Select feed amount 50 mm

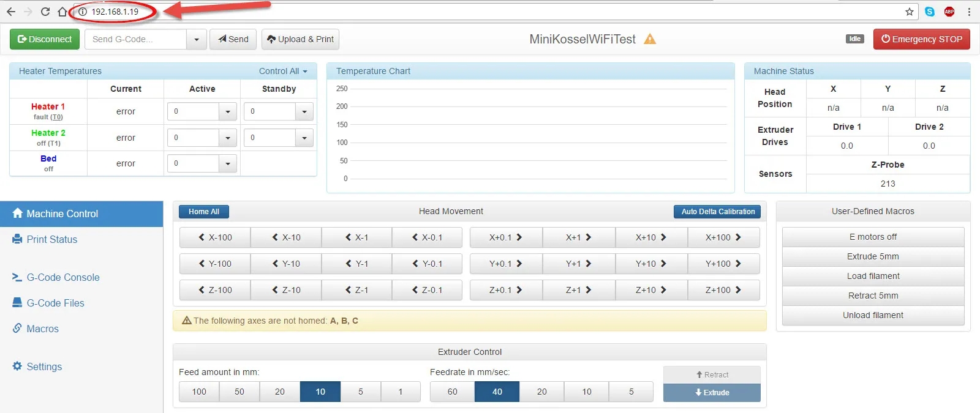coord(239,392)
